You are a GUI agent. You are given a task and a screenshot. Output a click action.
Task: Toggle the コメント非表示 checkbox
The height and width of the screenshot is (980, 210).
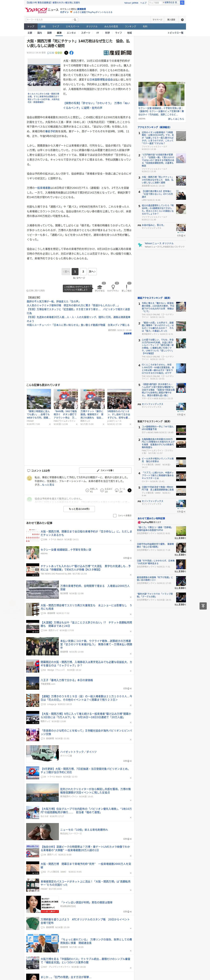click(115, 515)
